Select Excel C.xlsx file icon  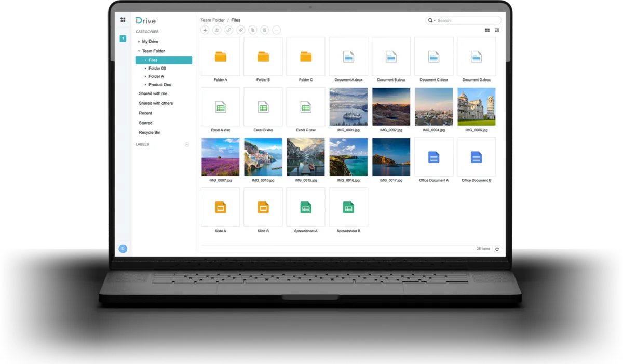pos(306,107)
